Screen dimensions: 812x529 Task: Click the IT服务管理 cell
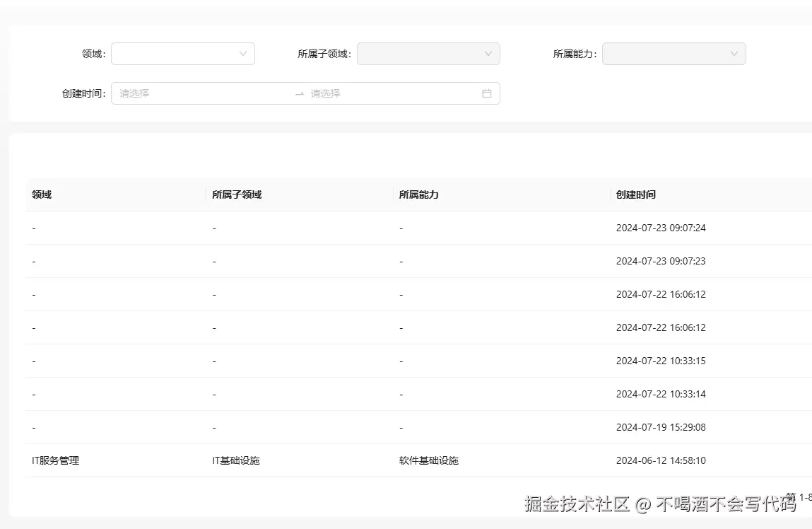55,460
